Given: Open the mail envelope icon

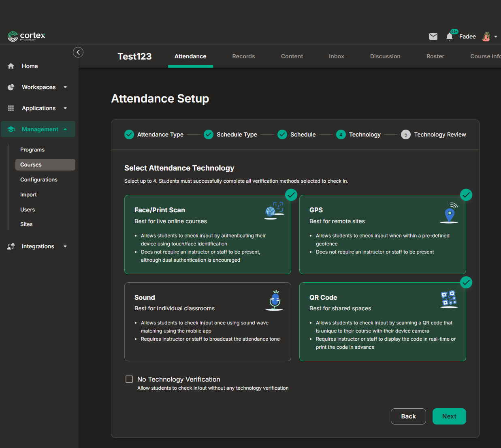Looking at the screenshot, I should coord(433,36).
